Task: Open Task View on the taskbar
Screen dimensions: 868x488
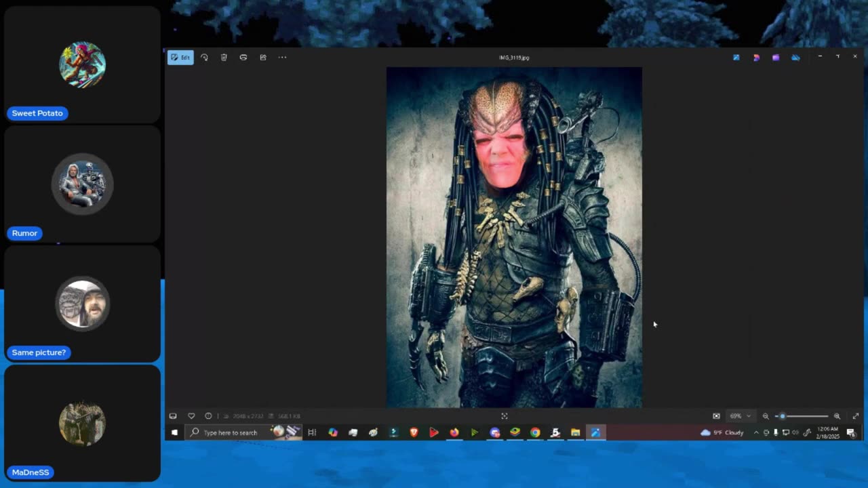Action: 312,432
